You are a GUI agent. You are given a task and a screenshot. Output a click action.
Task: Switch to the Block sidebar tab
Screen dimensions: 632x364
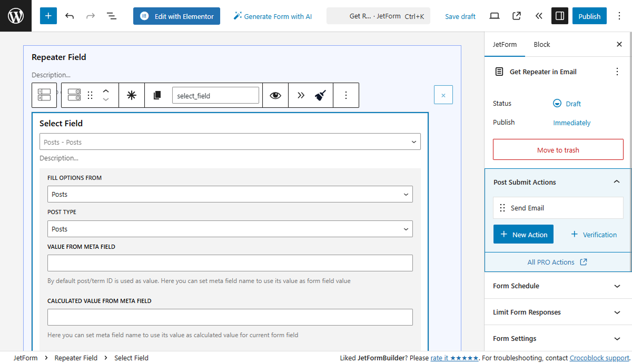(542, 44)
